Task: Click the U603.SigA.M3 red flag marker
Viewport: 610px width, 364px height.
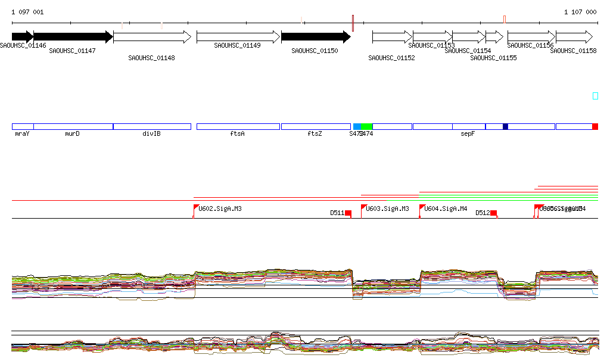Action: pos(363,209)
